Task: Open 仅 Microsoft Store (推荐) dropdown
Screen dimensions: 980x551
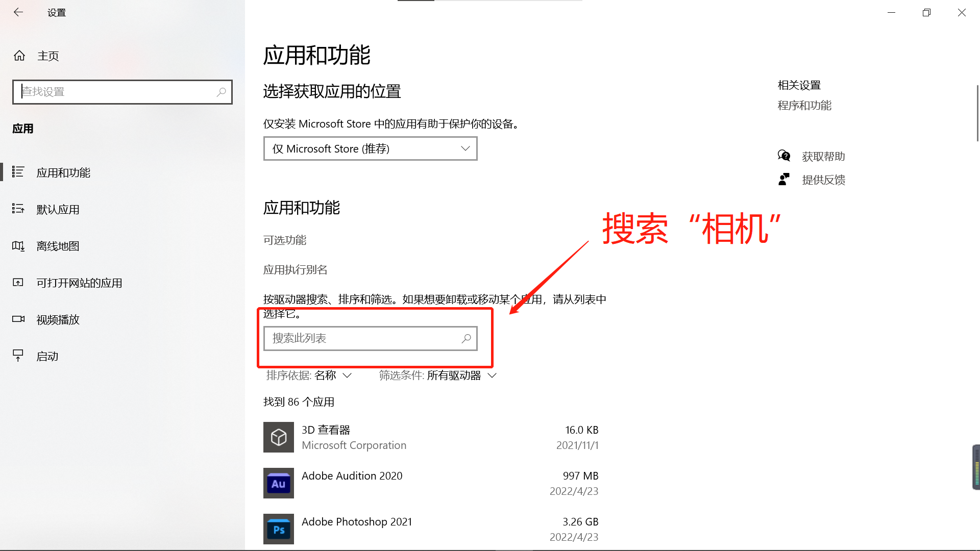Action: (370, 148)
